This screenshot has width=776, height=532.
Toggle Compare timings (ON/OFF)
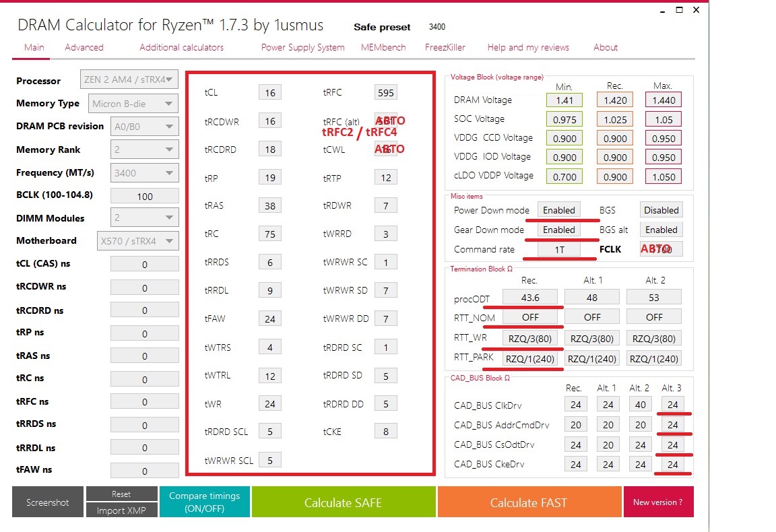tap(204, 502)
